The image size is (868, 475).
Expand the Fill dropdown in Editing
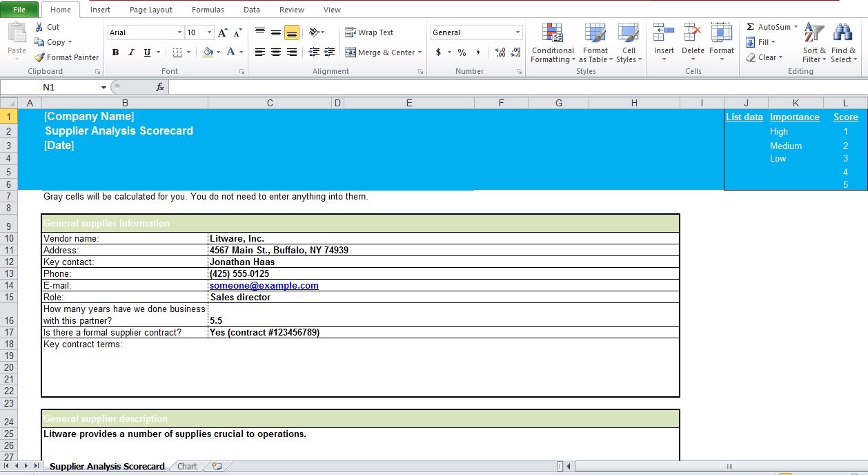tap(773, 42)
